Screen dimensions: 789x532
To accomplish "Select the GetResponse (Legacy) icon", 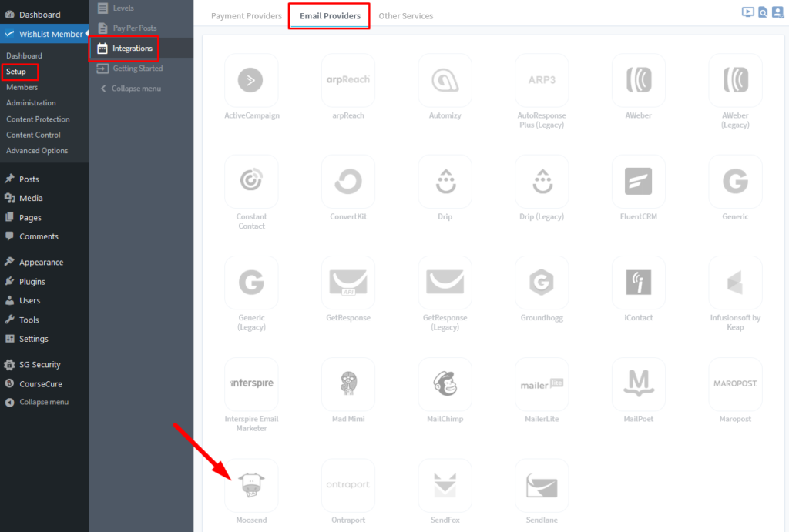I will 445,282.
